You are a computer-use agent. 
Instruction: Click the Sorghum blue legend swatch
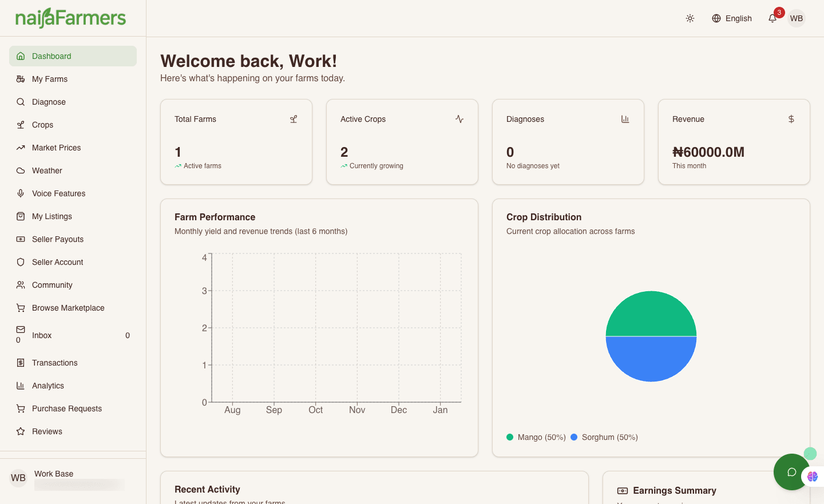click(x=574, y=437)
